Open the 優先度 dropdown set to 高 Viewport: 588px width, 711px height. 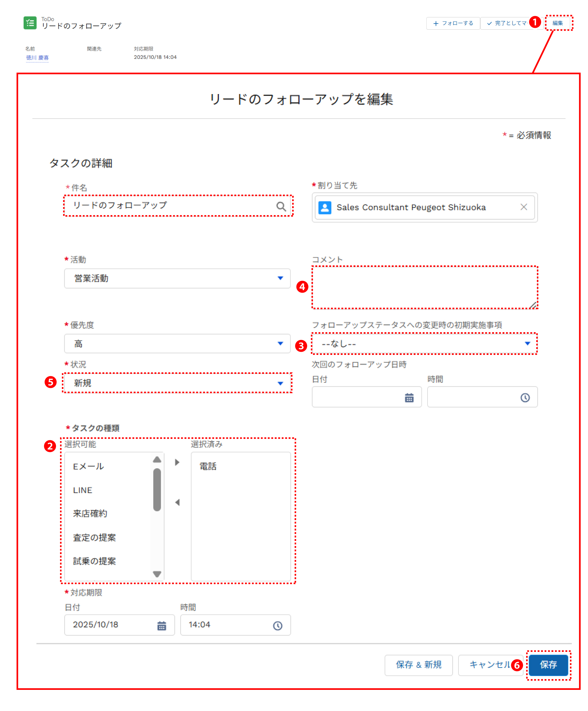177,344
